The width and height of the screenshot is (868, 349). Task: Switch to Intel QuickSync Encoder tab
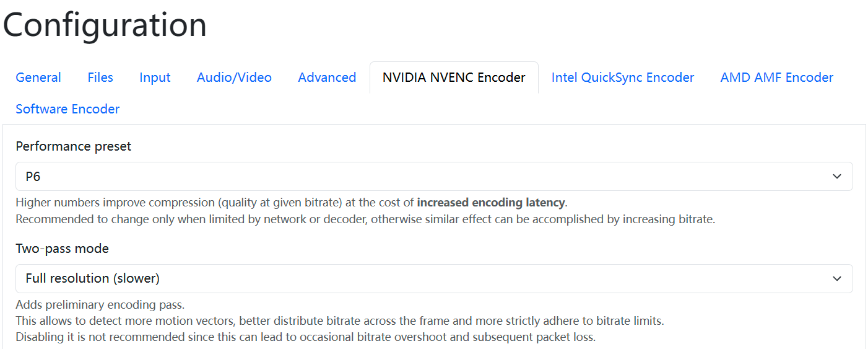[x=623, y=77]
